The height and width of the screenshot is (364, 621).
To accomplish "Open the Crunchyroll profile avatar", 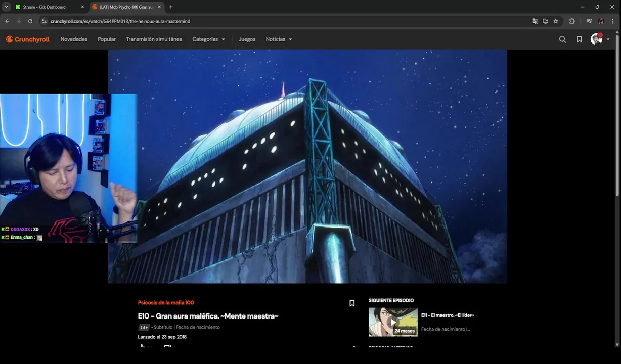I will point(596,39).
